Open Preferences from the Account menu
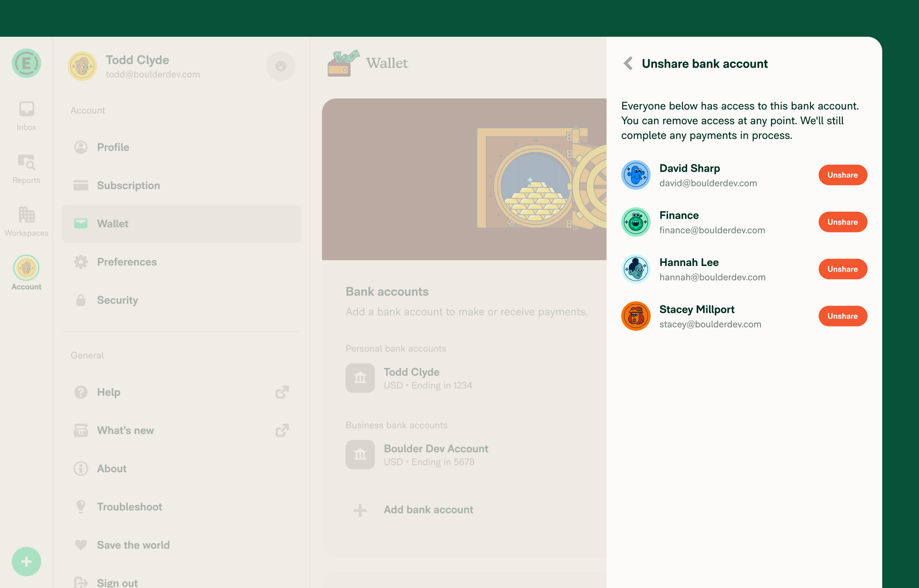Viewport: 919px width, 588px height. [x=127, y=262]
